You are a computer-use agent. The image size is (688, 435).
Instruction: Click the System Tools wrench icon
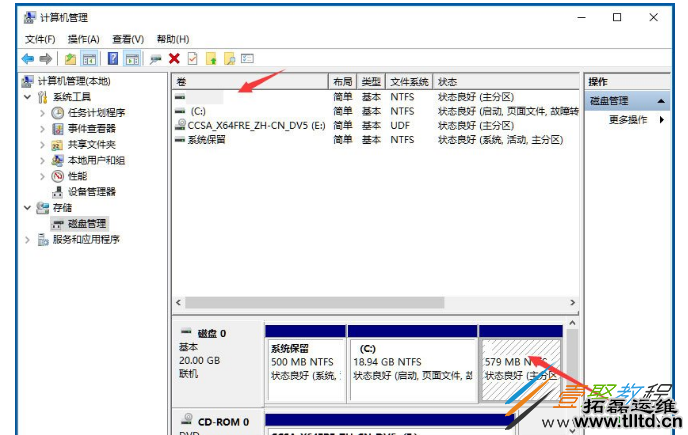pyautogui.click(x=43, y=97)
